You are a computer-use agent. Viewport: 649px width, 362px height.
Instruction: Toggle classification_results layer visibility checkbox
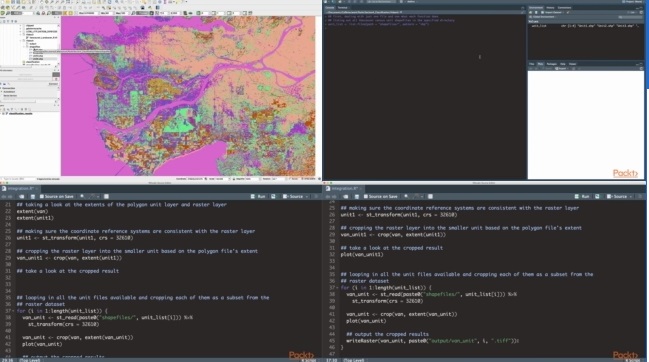(x=4, y=113)
